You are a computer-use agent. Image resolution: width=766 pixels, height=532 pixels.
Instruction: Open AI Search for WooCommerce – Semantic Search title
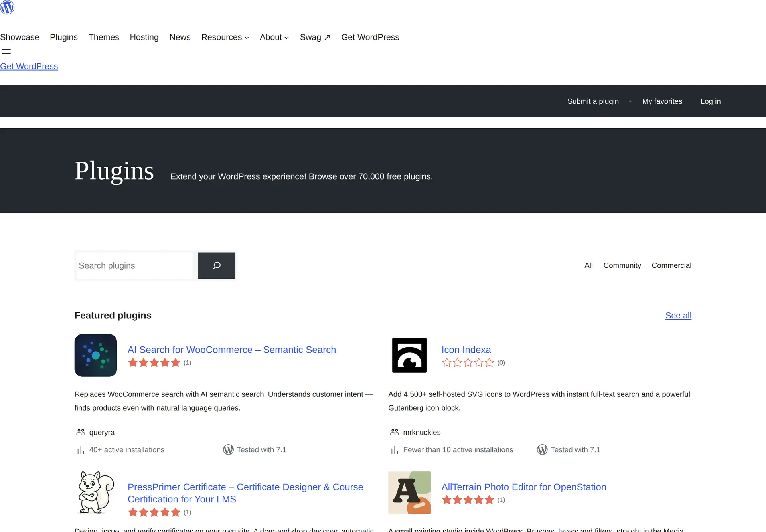click(x=232, y=350)
